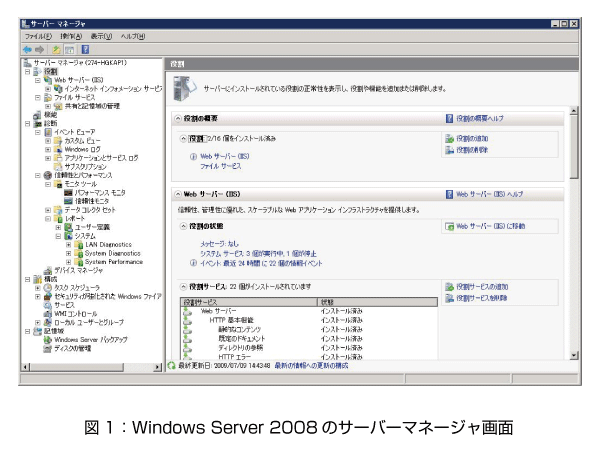Expand the Windows ログ tree node

pos(48,149)
